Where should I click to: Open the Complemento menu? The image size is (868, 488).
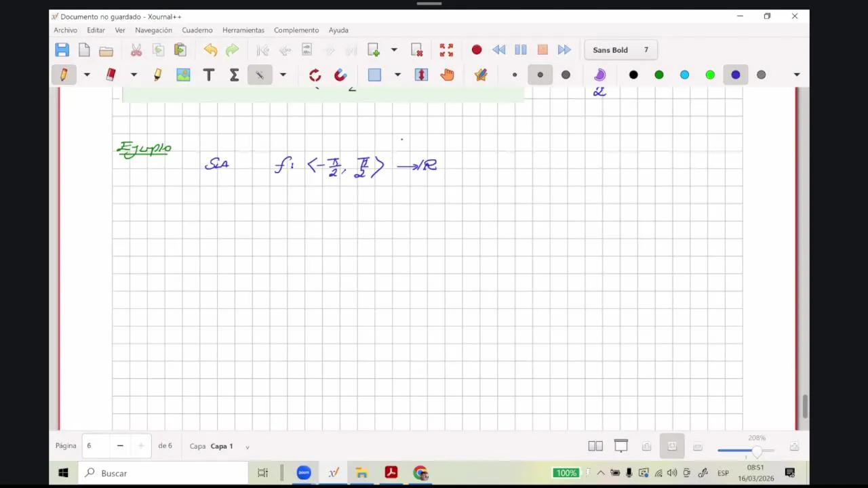(x=296, y=30)
